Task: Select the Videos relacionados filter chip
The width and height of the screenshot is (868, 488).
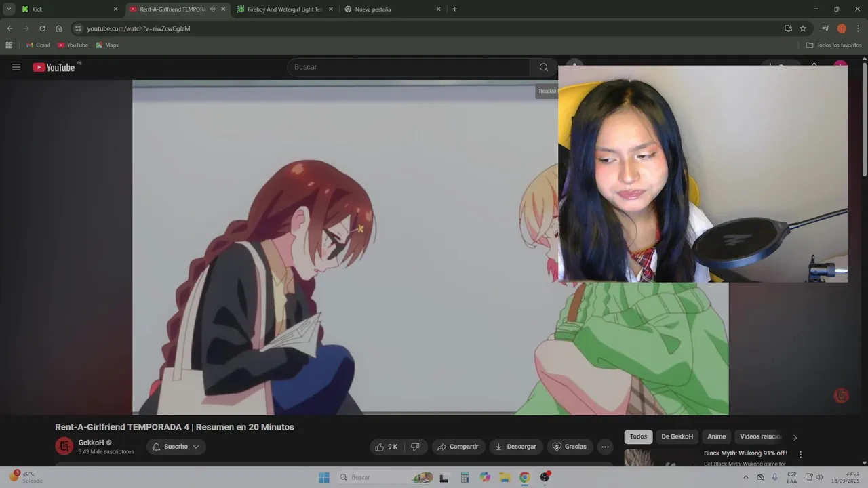Action: [x=760, y=436]
